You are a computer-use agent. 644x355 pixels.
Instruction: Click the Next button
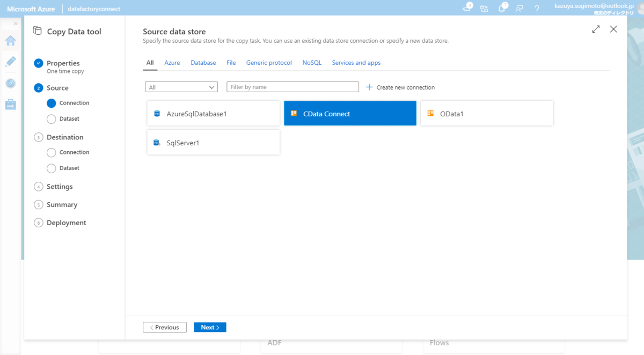point(210,327)
